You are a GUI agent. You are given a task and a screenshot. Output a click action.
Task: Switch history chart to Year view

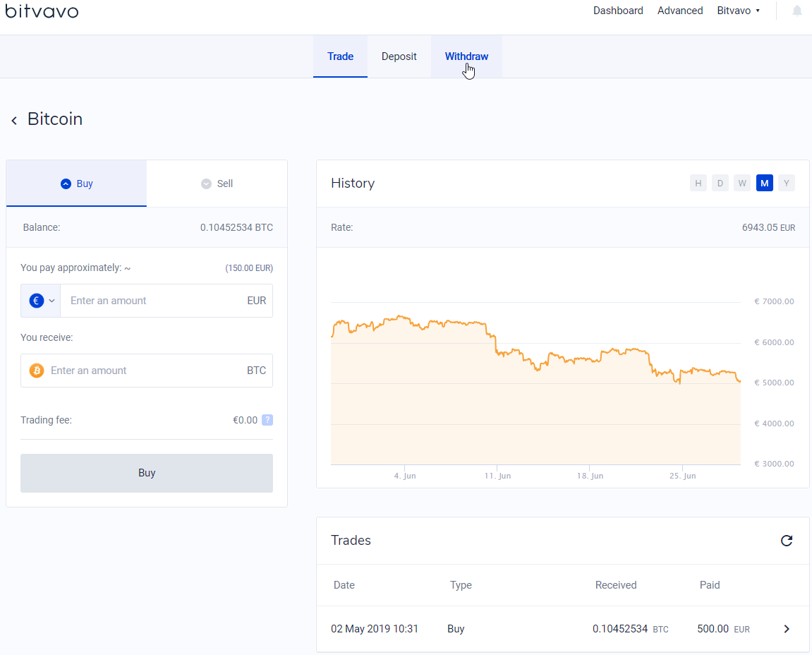(x=786, y=183)
